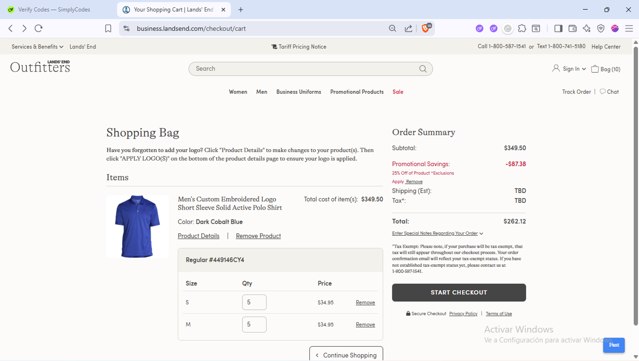639x361 pixels.
Task: Click the Lands' End Outfitters logo
Action: pos(40,66)
